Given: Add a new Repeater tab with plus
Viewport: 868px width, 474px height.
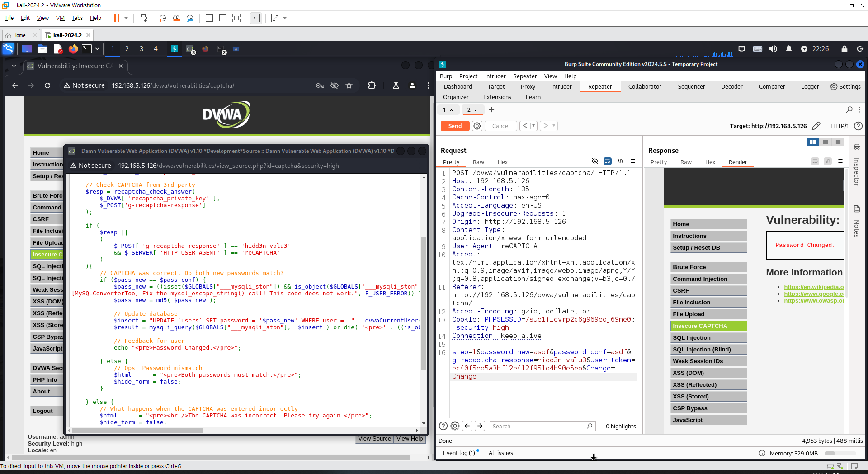Looking at the screenshot, I should [491, 109].
